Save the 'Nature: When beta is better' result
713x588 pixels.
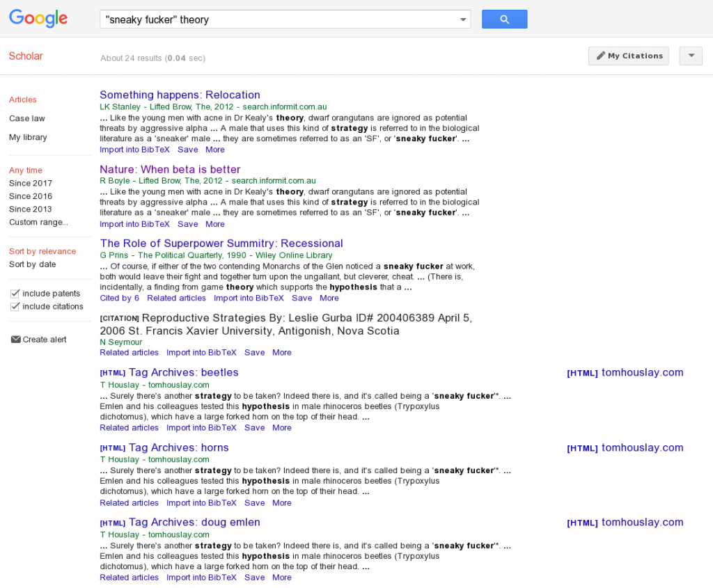(188, 224)
